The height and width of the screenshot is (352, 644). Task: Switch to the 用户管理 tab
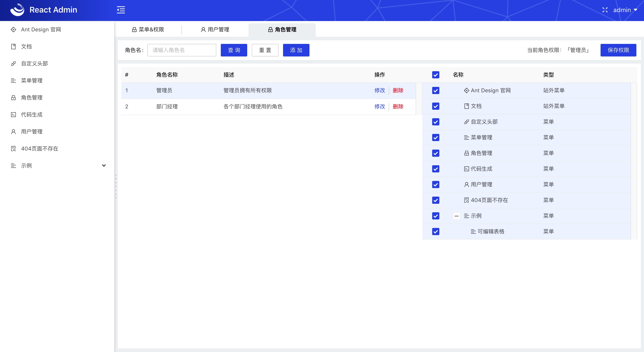(x=215, y=30)
